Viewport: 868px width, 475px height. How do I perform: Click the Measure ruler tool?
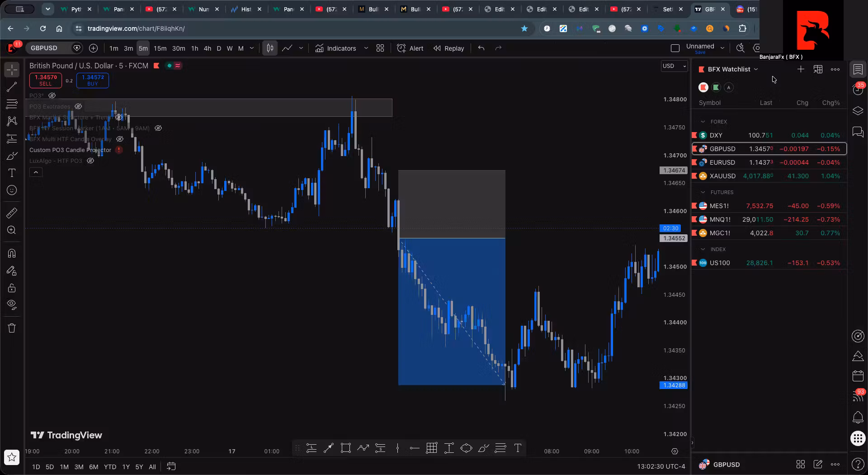point(12,213)
